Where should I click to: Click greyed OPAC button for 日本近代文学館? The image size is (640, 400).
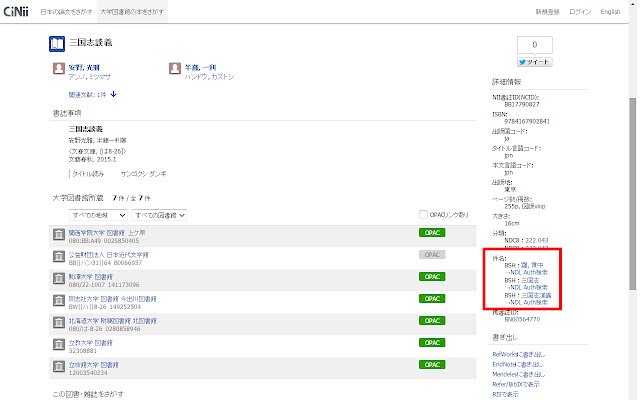tap(432, 255)
